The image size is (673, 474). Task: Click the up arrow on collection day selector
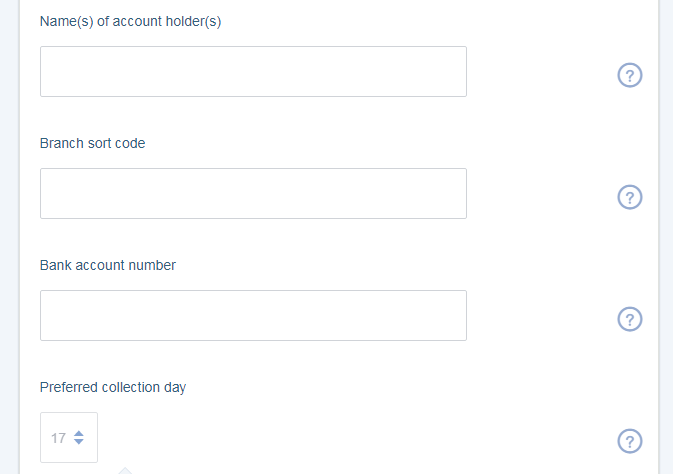click(79, 433)
